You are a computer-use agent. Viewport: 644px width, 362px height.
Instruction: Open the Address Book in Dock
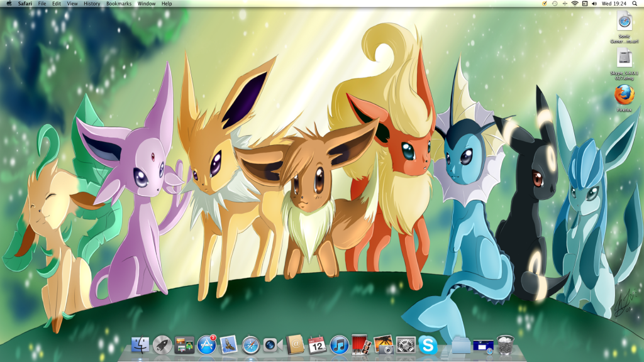coord(295,345)
